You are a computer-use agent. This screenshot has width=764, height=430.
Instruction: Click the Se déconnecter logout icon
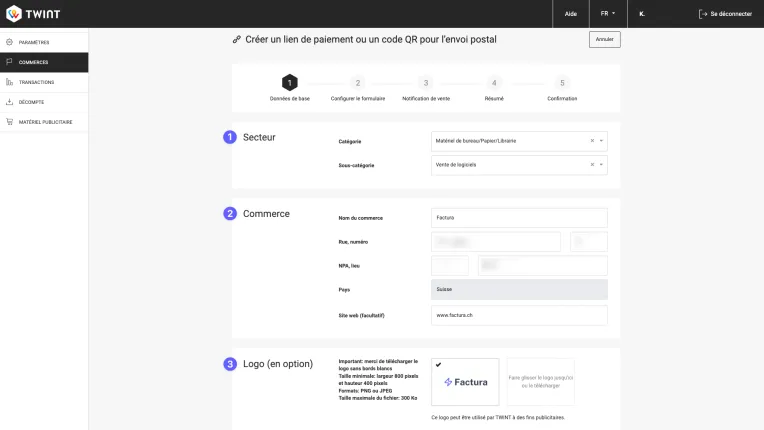[x=703, y=14]
